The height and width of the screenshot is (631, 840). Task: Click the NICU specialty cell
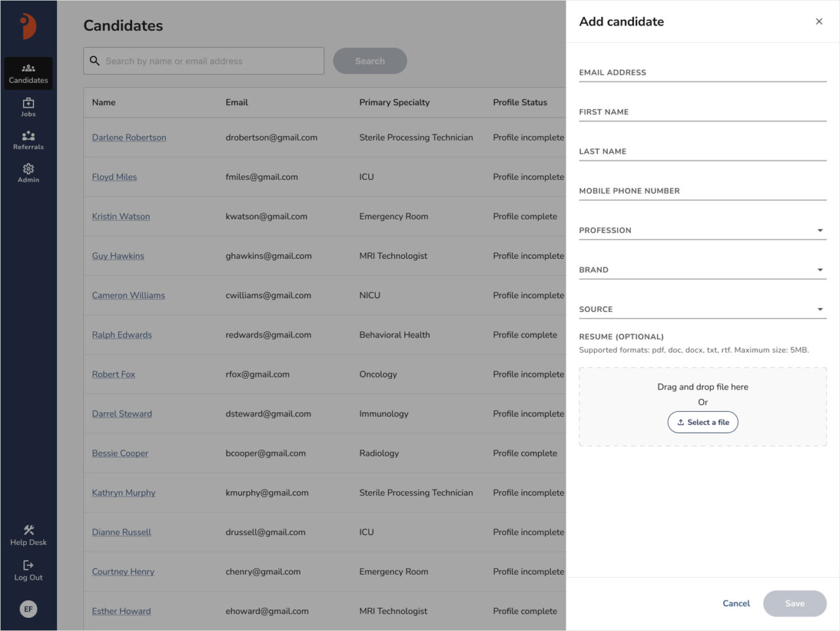click(x=369, y=295)
